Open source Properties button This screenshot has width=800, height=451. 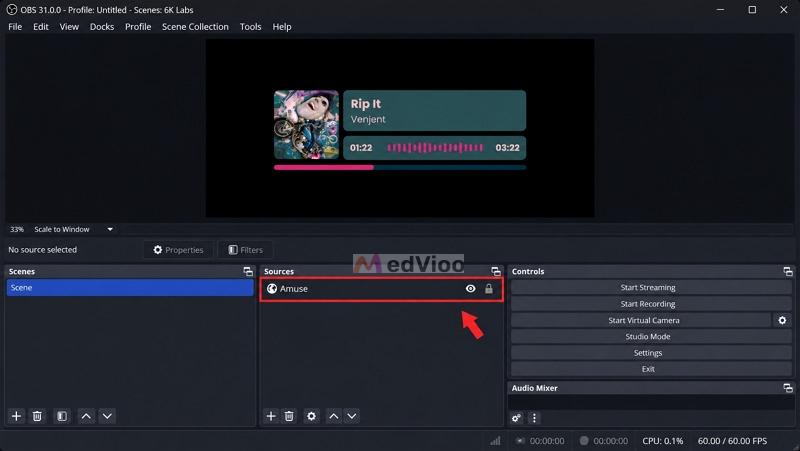click(x=179, y=250)
